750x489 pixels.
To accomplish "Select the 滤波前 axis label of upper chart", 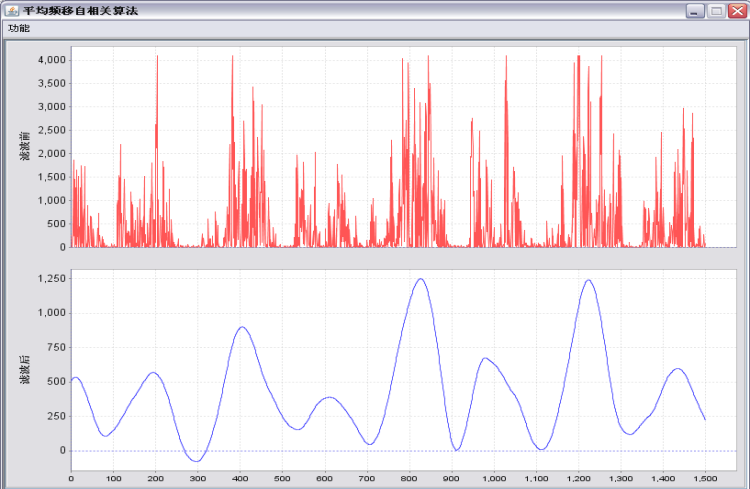I will point(23,147).
